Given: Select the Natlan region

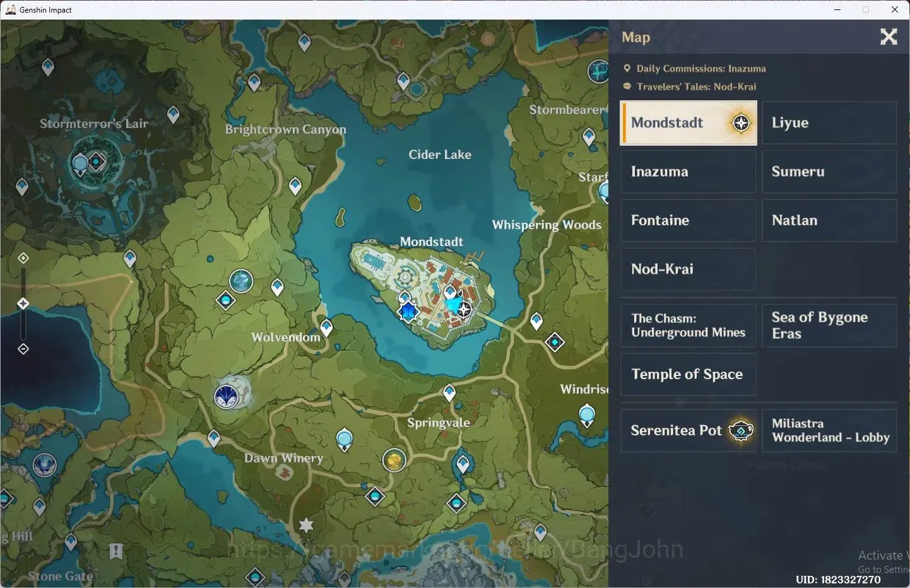Looking at the screenshot, I should coord(829,220).
